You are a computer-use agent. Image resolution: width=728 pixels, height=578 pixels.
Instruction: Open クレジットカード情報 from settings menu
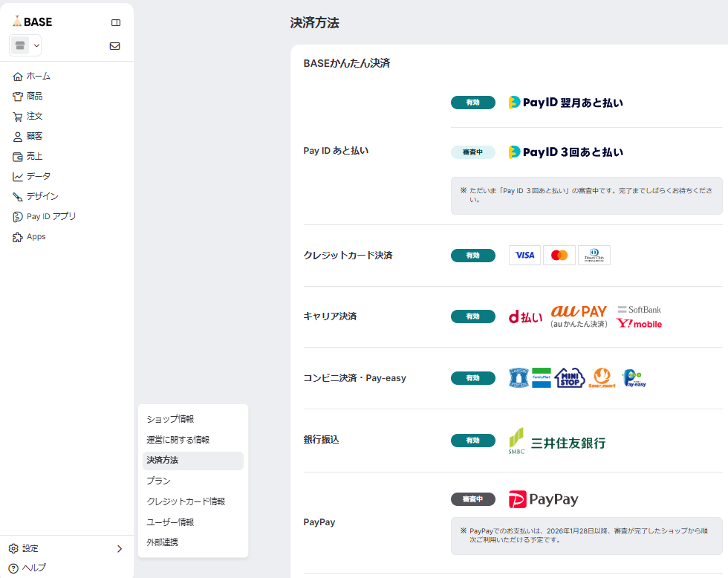[186, 501]
